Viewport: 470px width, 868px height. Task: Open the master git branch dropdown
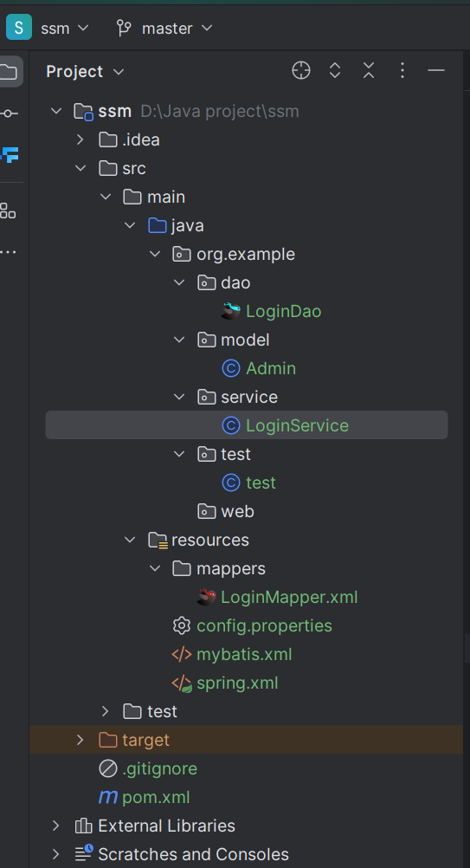point(164,29)
